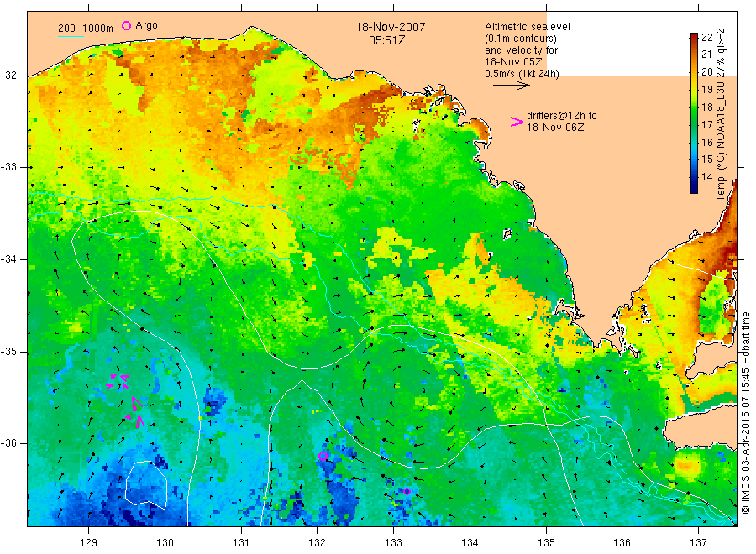Click the 'Altimetric sealevel' label
This screenshot has width=756, height=554.
(527, 27)
